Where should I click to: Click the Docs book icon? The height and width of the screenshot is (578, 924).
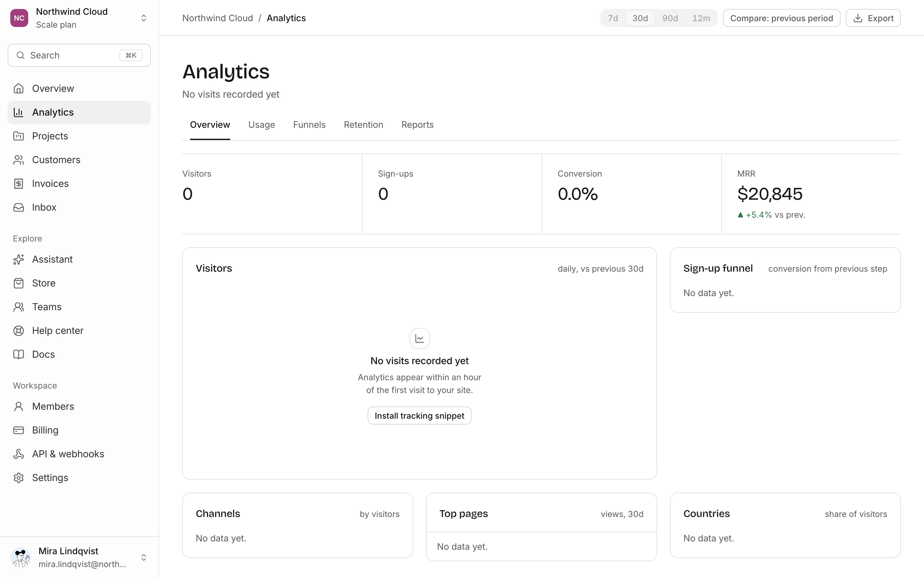point(18,354)
